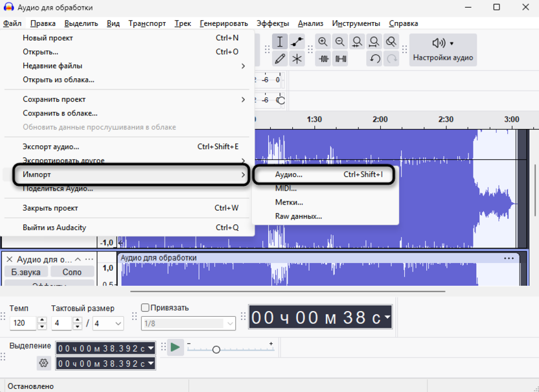
Task: Activate the Multi-tool asterisk icon
Action: (x=297, y=59)
